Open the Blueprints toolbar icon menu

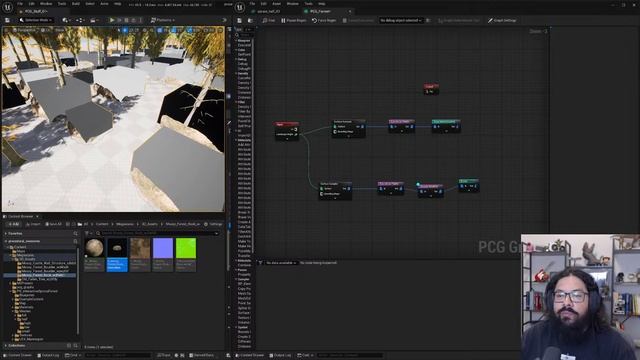click(80, 20)
